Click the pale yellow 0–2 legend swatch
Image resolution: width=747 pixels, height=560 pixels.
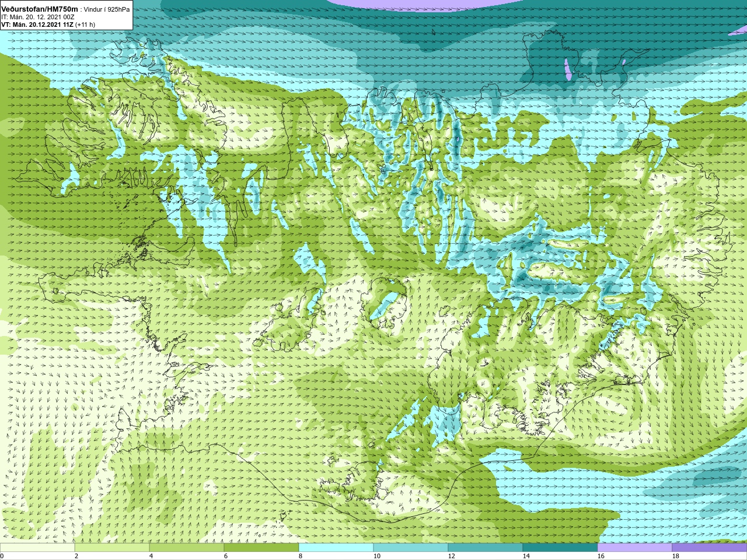coord(37,548)
